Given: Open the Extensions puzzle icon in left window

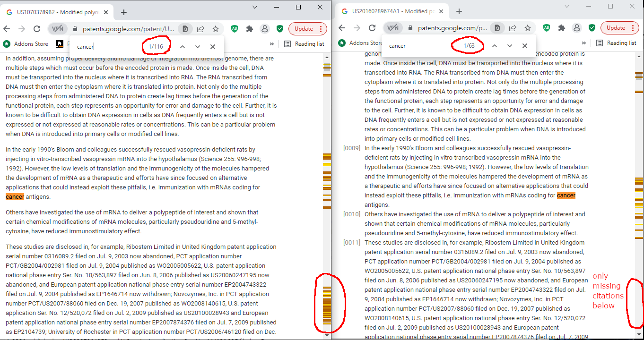Looking at the screenshot, I should (250, 29).
